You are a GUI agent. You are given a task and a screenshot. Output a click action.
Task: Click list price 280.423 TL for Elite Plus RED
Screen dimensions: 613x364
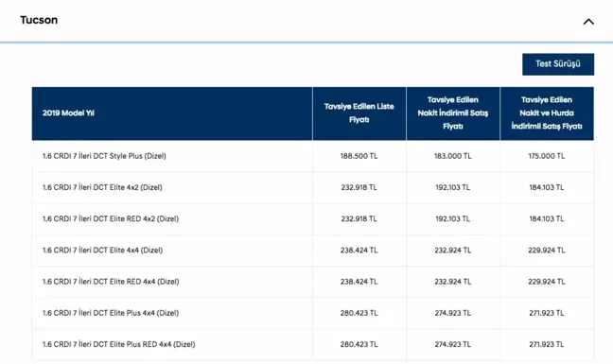pyautogui.click(x=359, y=344)
